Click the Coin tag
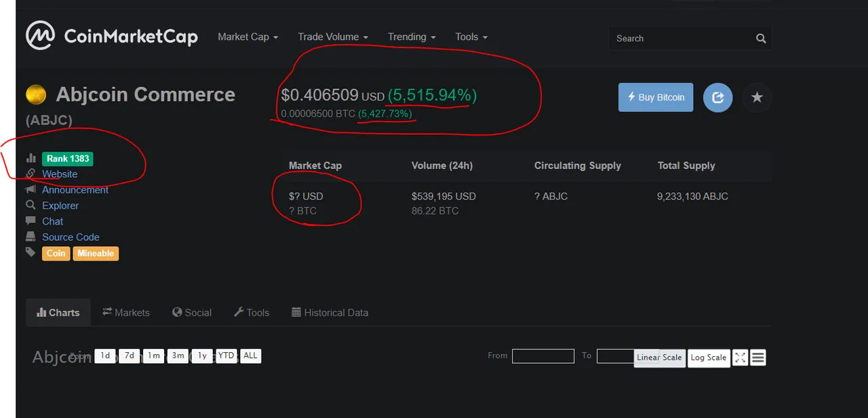Image resolution: width=868 pixels, height=418 pixels. point(56,253)
